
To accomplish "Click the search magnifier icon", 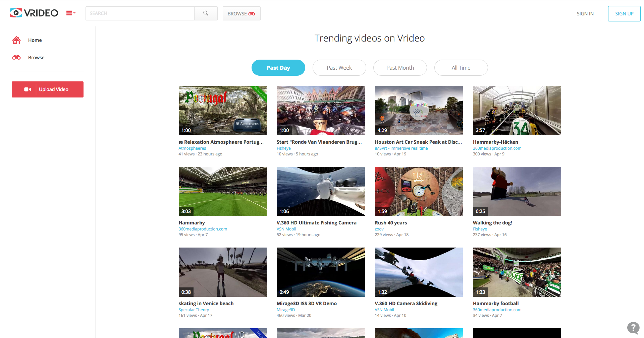I will 206,13.
